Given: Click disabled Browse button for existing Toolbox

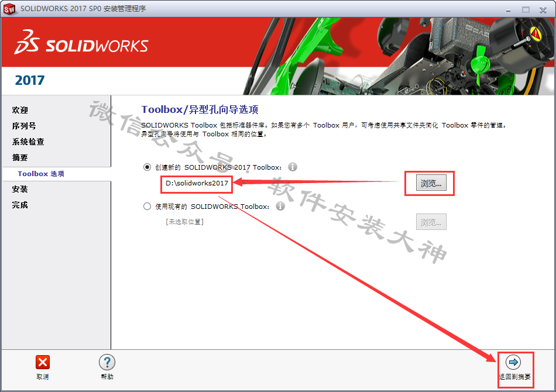Looking at the screenshot, I should pos(431,222).
